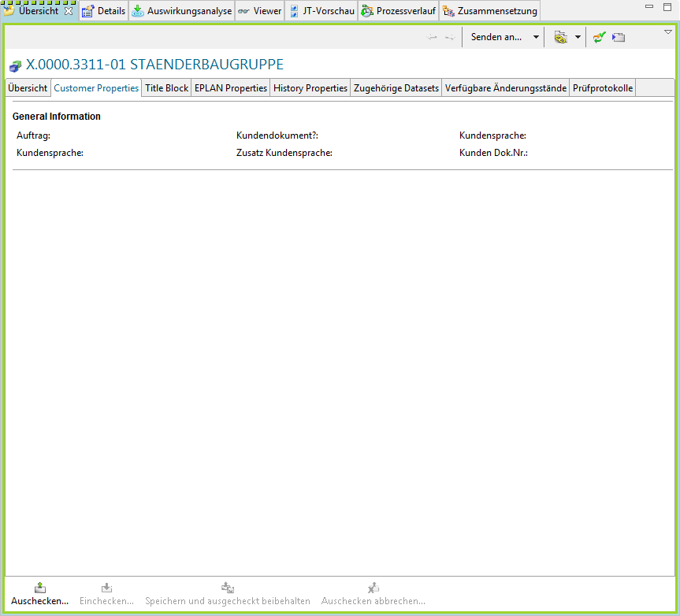Switch to the Title Block tab
Viewport: 680px width, 616px height.
pos(166,88)
